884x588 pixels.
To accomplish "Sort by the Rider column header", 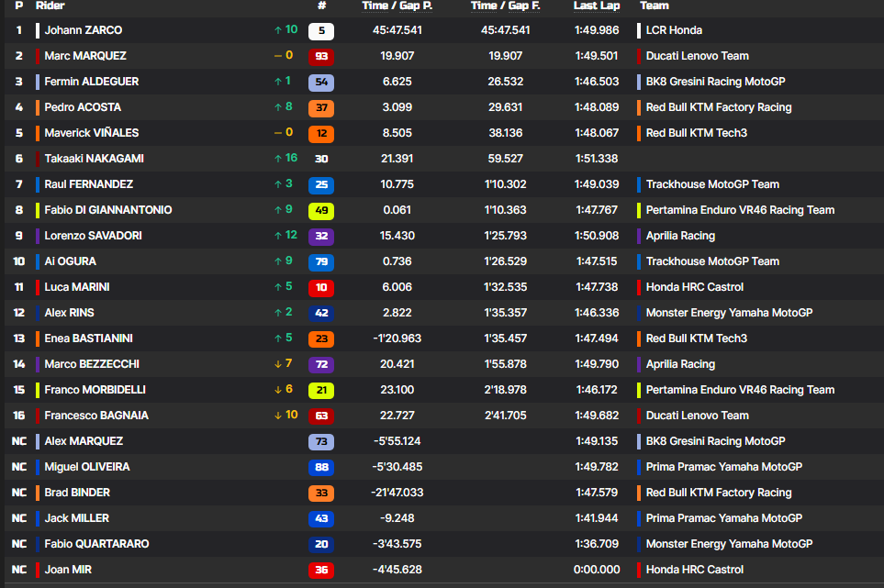I will pos(50,6).
